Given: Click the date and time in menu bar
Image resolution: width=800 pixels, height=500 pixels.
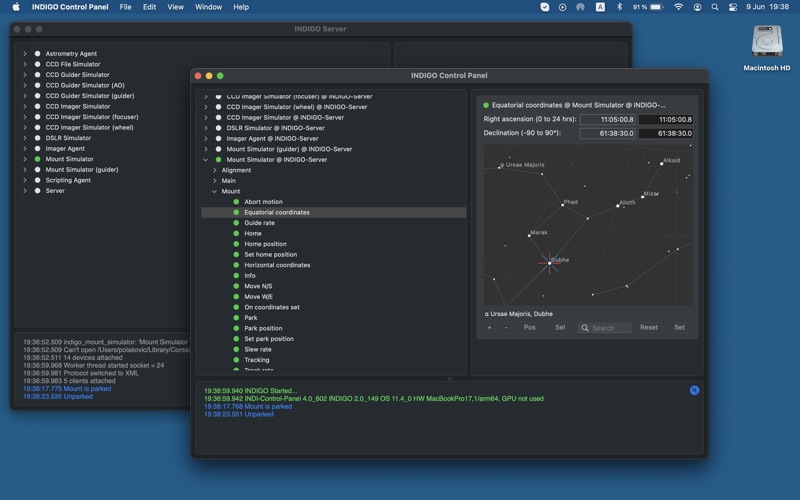Looking at the screenshot, I should [767, 7].
